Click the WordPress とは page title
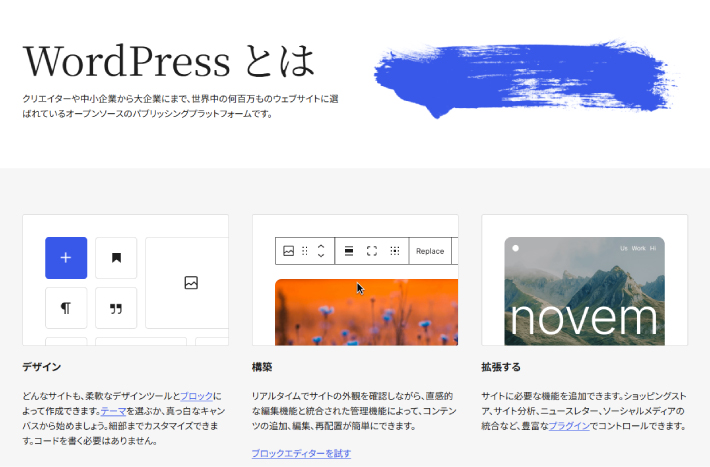Screen dimensions: 710x467 coord(169,61)
